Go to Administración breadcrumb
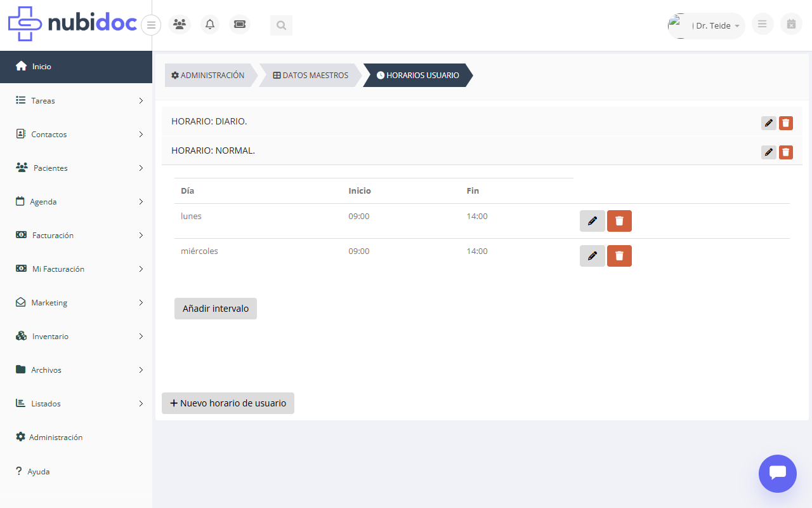The width and height of the screenshot is (812, 508). coord(207,75)
